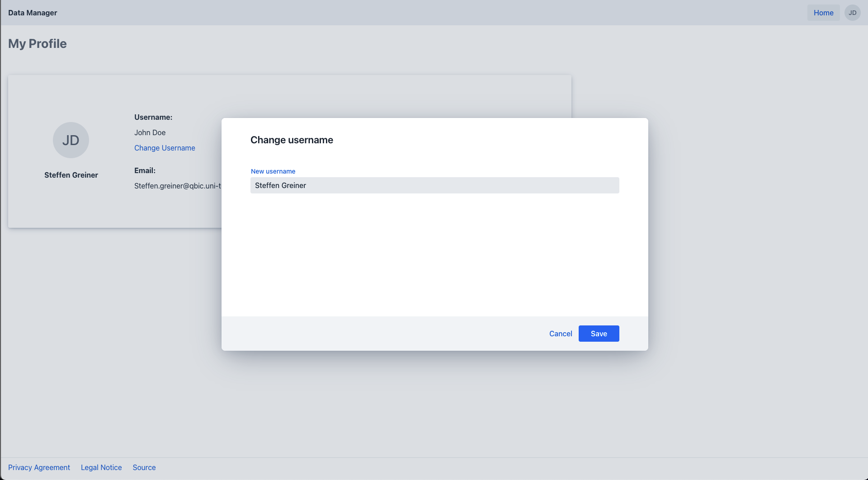This screenshot has height=480, width=868.
Task: Cancel the Change username dialog
Action: [x=561, y=334]
